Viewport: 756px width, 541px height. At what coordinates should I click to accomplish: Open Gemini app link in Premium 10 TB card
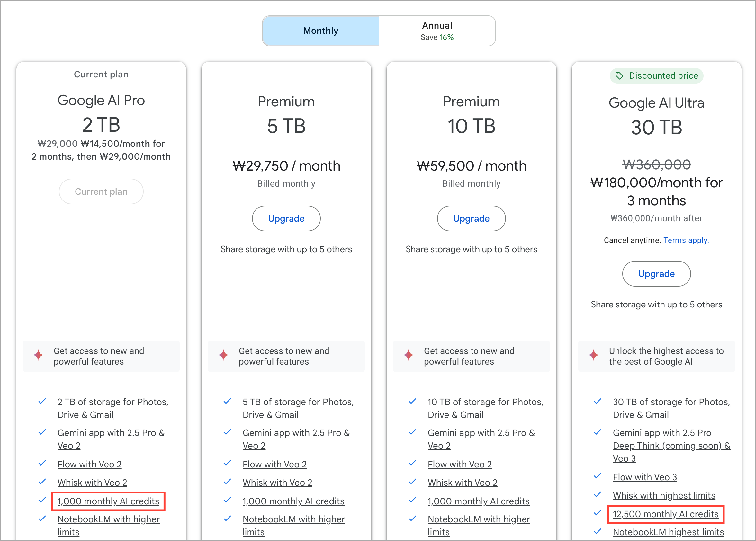(x=481, y=439)
